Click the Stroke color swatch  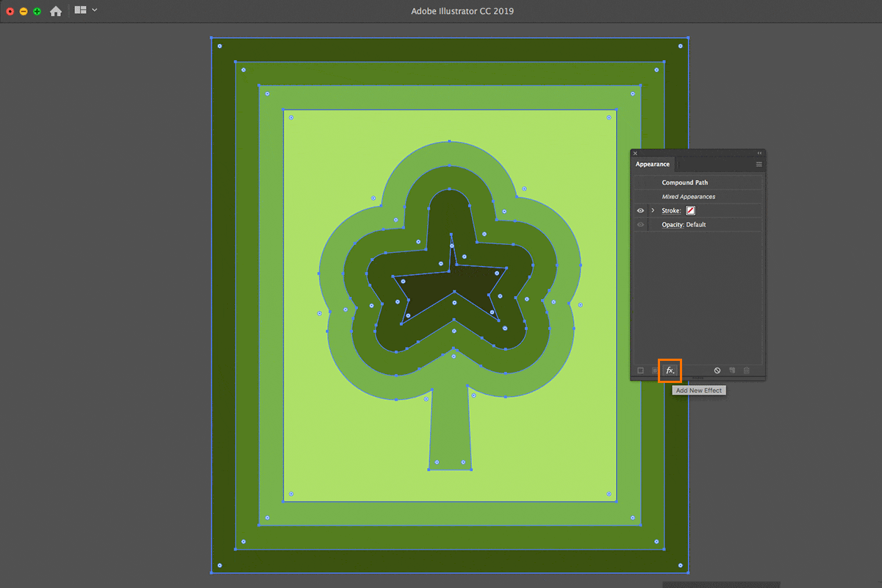pos(690,211)
